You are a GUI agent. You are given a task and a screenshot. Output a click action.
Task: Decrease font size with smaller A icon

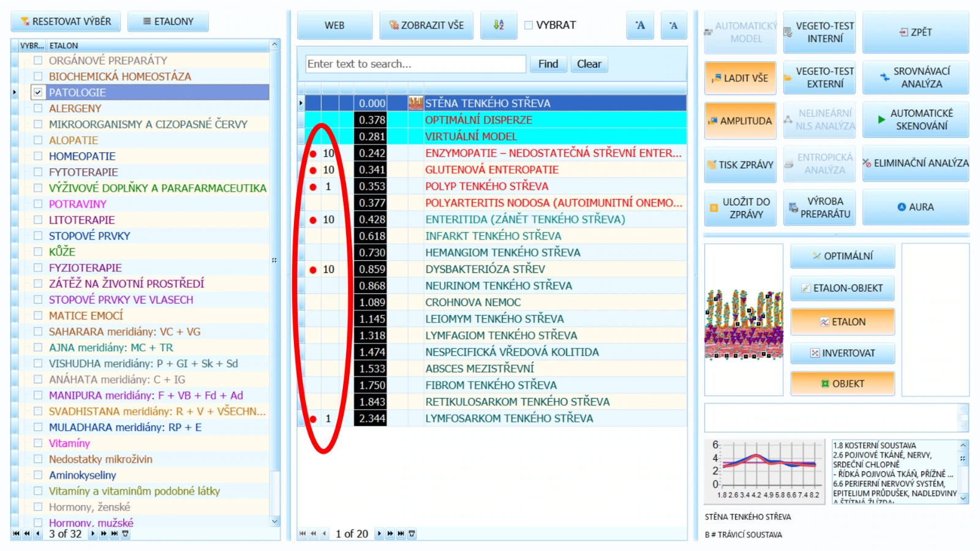click(x=674, y=25)
